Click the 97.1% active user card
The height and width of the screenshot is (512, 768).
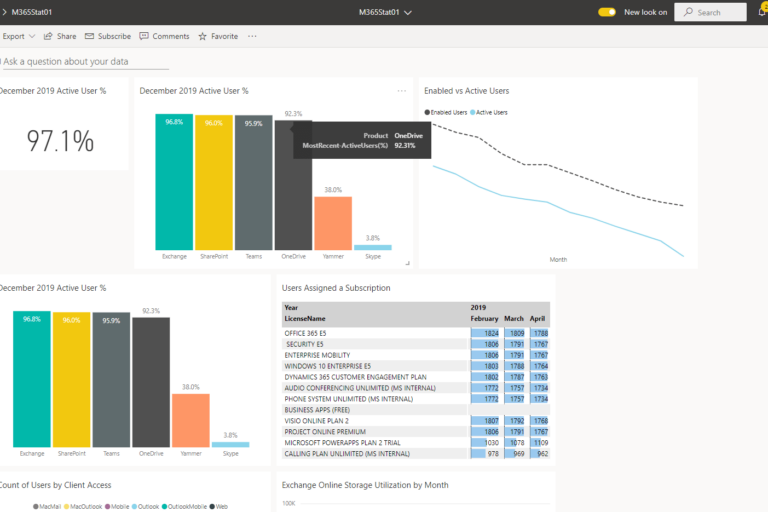[x=60, y=141]
